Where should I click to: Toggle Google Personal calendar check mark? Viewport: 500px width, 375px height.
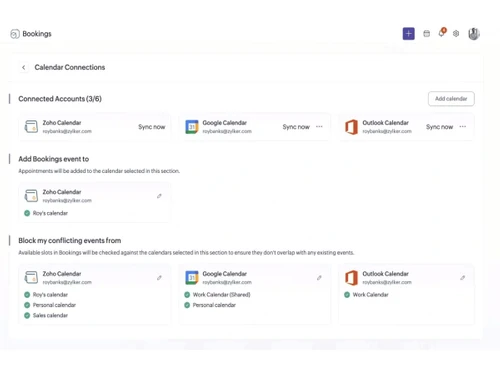[187, 305]
